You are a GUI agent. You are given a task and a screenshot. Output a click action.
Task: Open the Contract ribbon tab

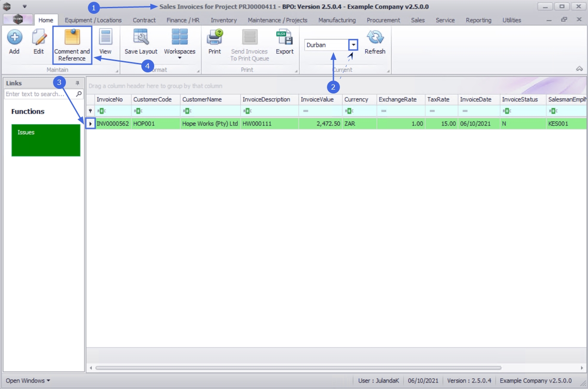point(144,20)
